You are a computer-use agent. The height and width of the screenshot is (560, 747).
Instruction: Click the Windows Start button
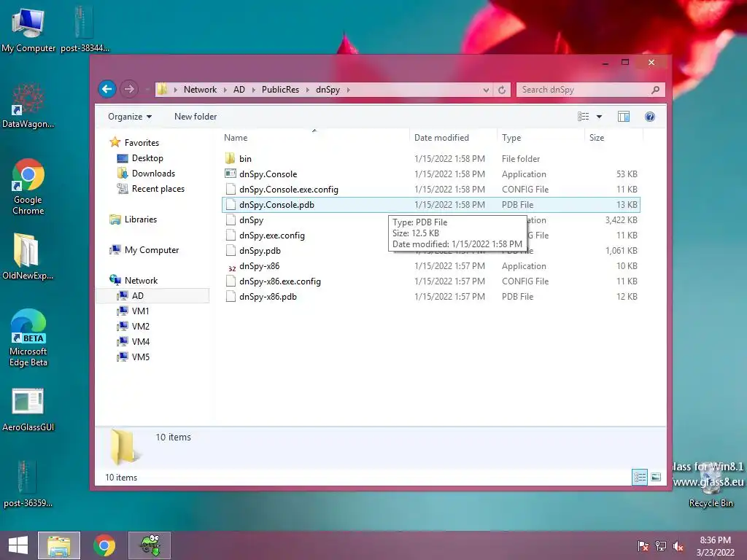coord(18,545)
